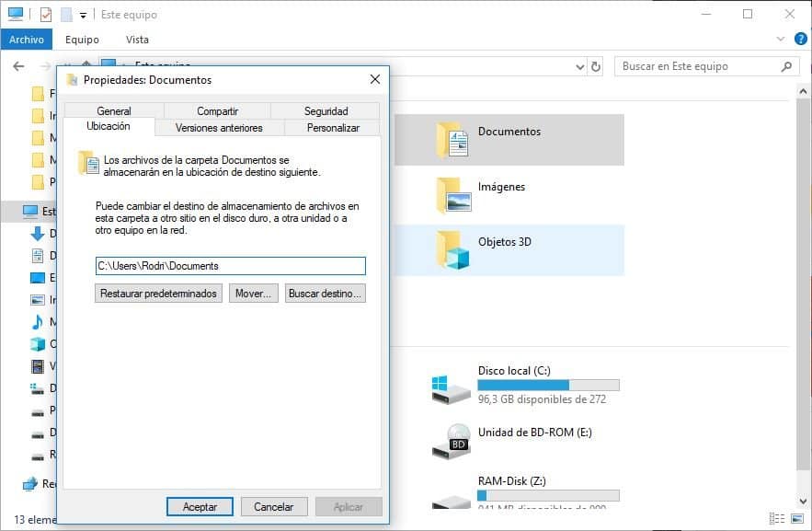
Task: Open the Help question mark icon
Action: [x=803, y=40]
